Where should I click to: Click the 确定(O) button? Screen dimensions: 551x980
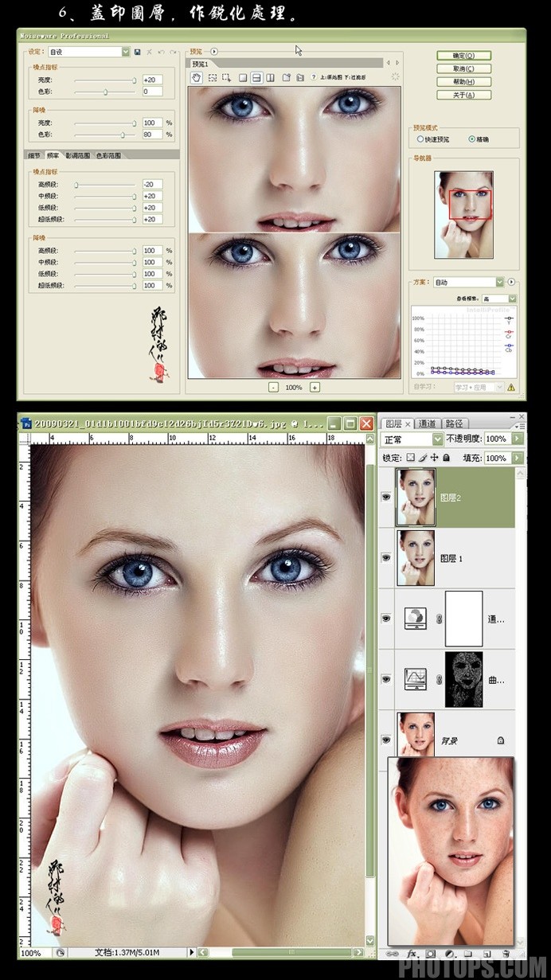(x=463, y=56)
